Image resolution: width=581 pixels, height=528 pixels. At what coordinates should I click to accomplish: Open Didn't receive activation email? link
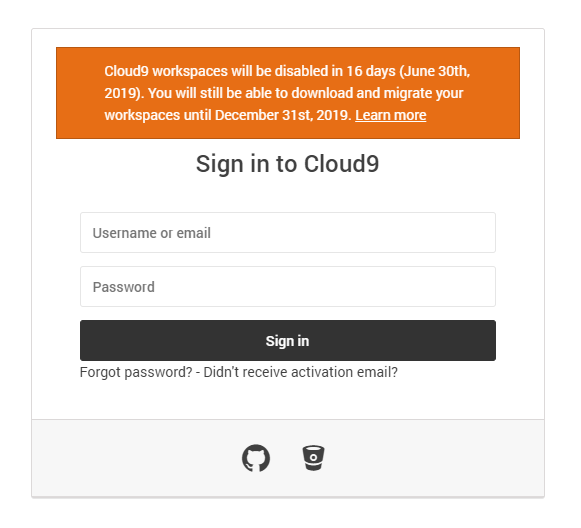pos(301,372)
